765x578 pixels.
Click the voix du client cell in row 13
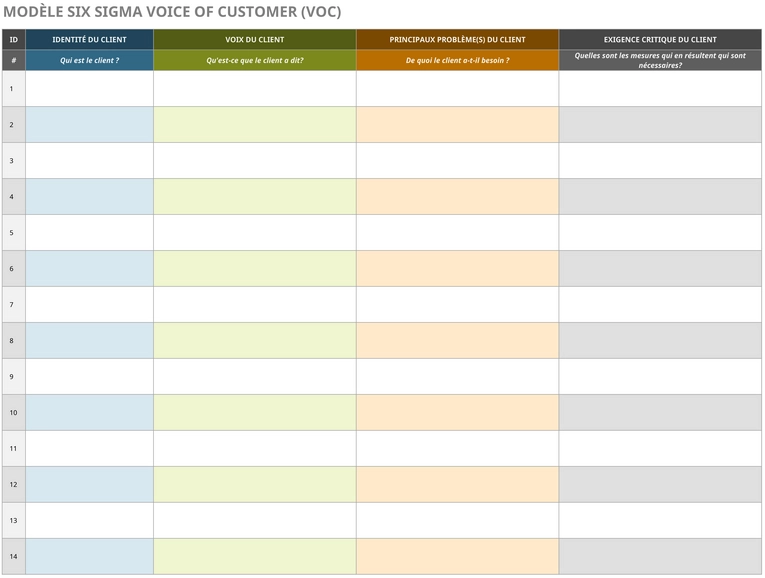[255, 520]
